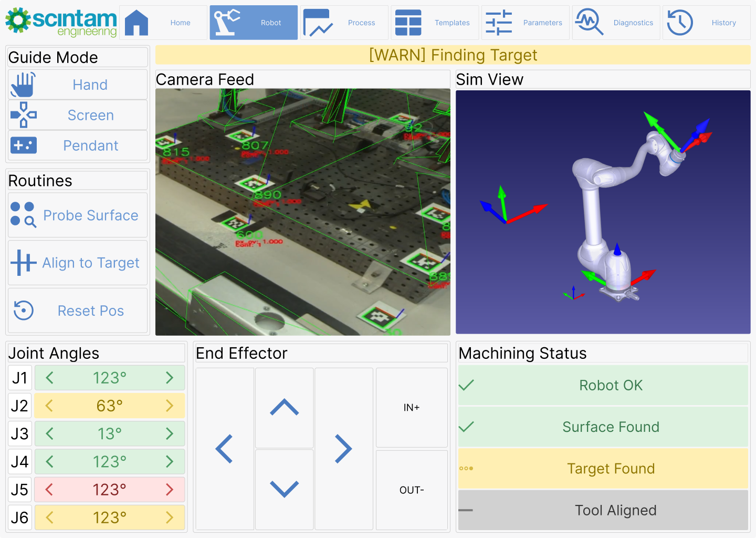
Task: Choose Pendant guide mode
Action: pyautogui.click(x=78, y=146)
